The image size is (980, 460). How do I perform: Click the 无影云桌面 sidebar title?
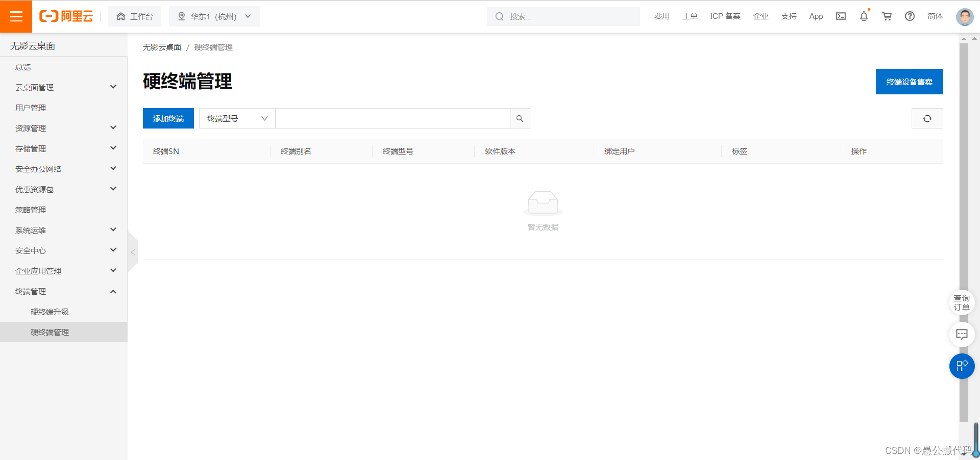(x=33, y=46)
